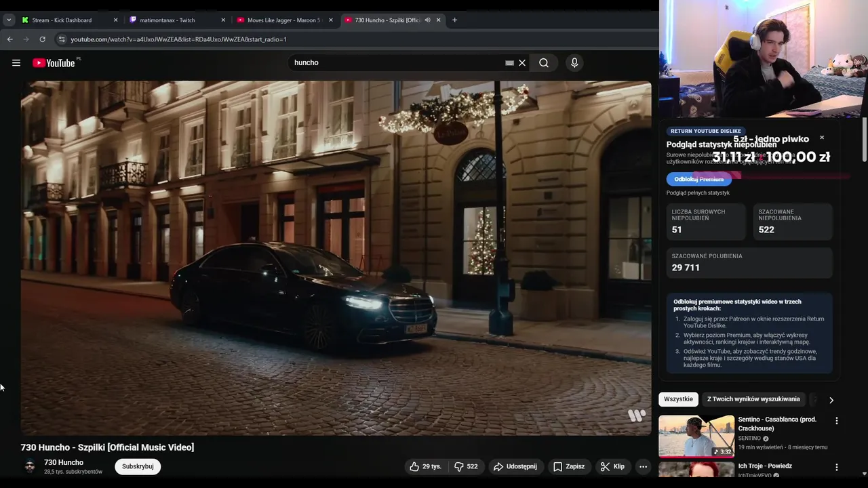The height and width of the screenshot is (488, 868).
Task: Dislike the video showing 522
Action: tap(466, 466)
